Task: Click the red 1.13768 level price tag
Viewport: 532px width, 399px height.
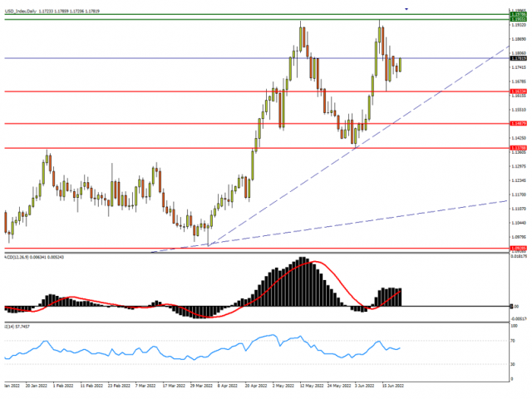Action: click(520, 148)
